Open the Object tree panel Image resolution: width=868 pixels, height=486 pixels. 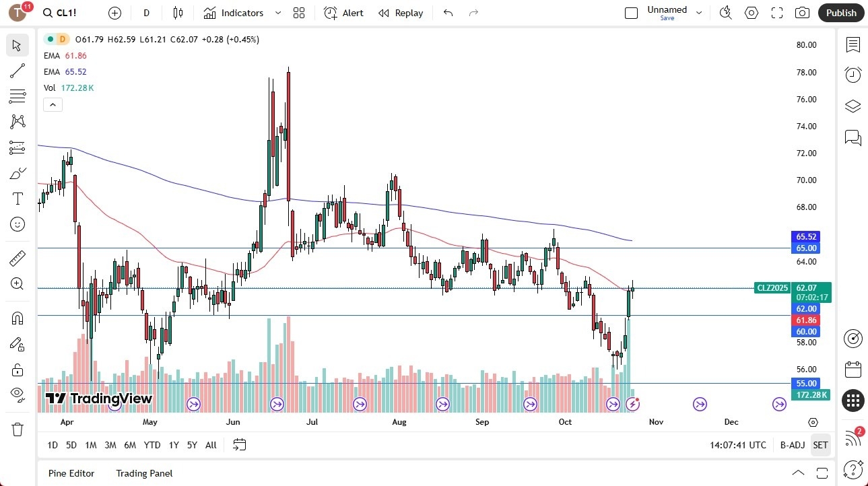(853, 106)
